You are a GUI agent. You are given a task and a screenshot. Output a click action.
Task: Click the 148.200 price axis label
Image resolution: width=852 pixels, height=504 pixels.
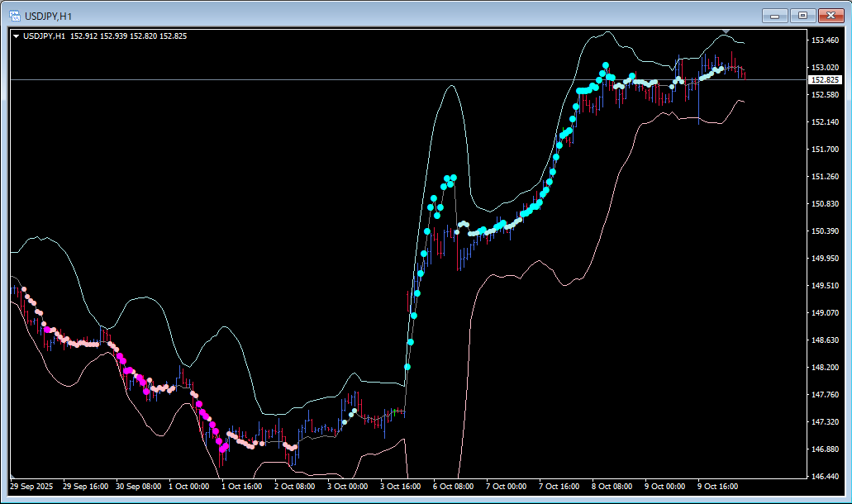click(825, 368)
